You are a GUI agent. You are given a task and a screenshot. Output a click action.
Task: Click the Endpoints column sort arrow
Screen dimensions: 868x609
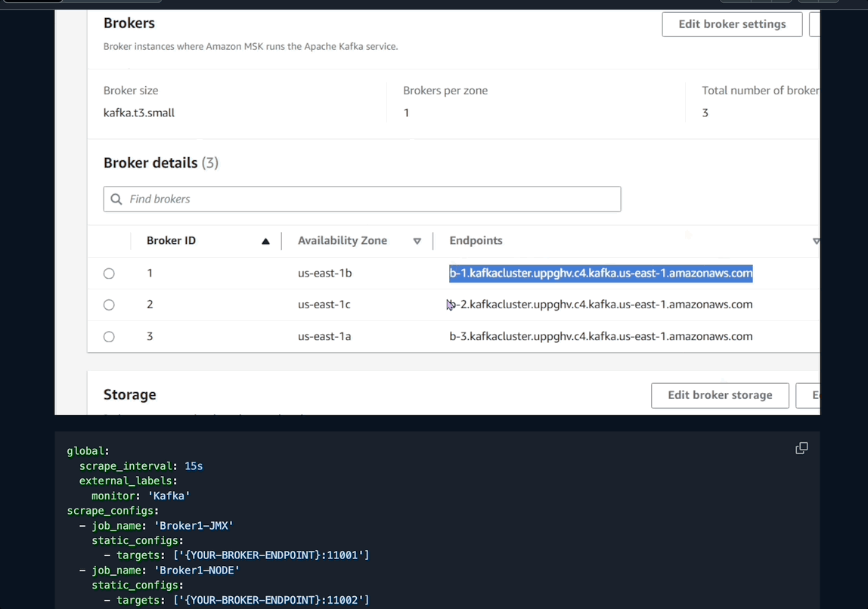click(815, 241)
